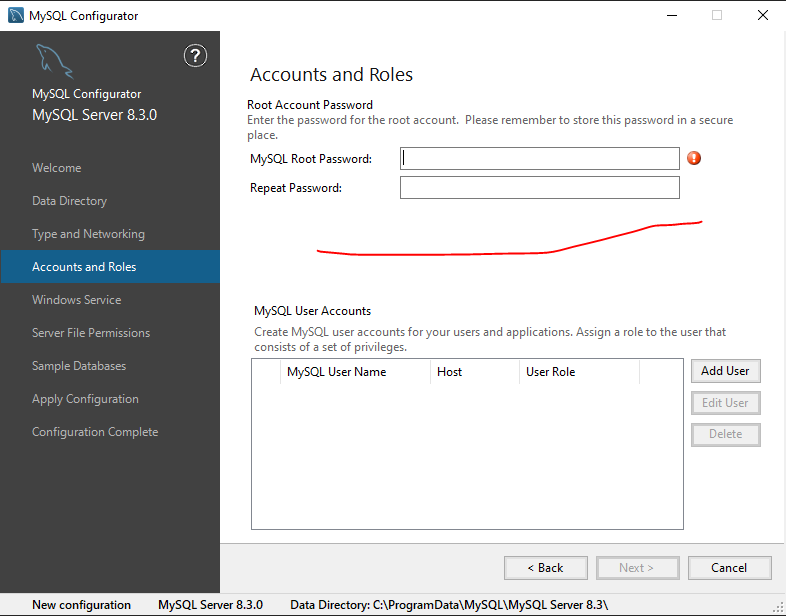Click the empty user accounts list area

point(467,456)
